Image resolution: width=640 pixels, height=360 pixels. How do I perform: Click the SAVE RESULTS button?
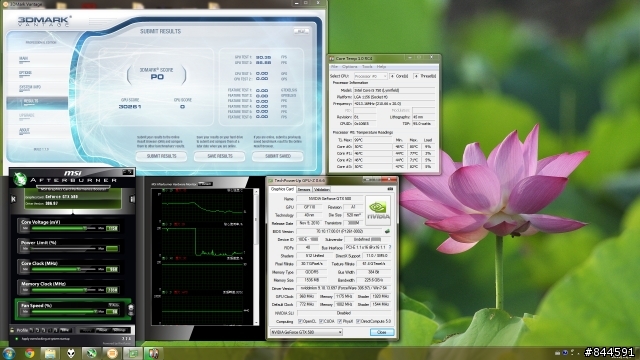click(x=220, y=156)
